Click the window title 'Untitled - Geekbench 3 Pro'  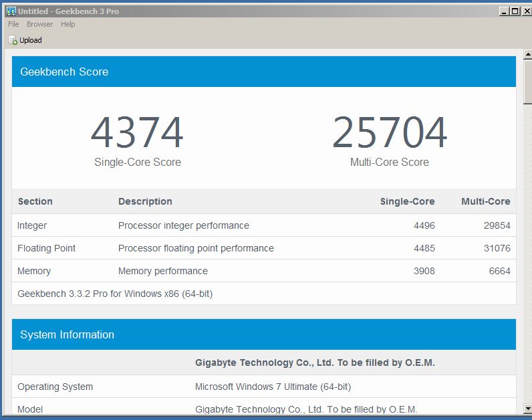tap(69, 11)
